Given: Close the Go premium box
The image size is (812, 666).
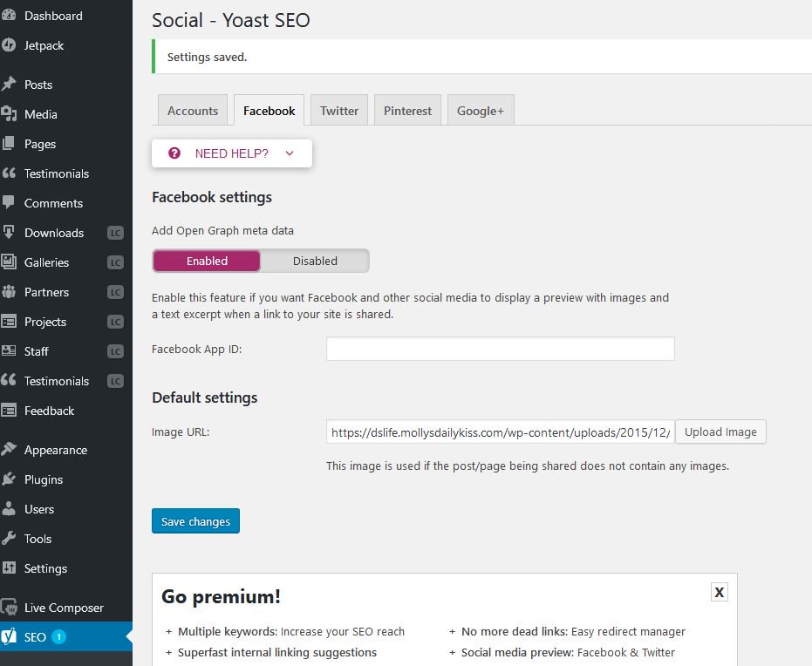Looking at the screenshot, I should (720, 592).
